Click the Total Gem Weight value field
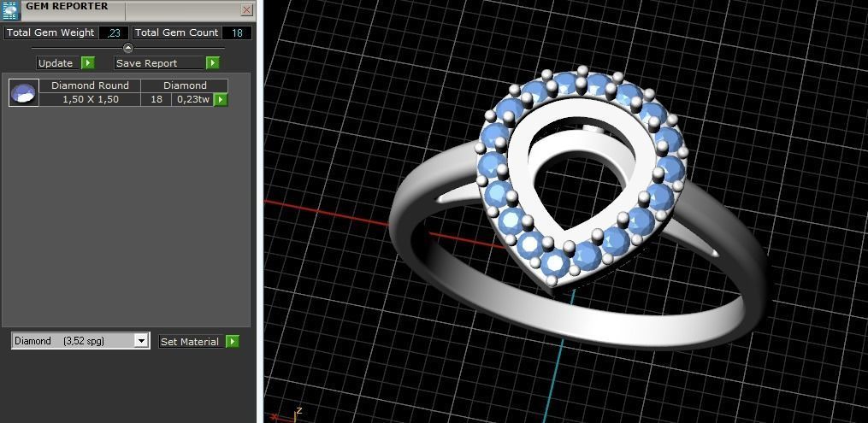 (114, 32)
